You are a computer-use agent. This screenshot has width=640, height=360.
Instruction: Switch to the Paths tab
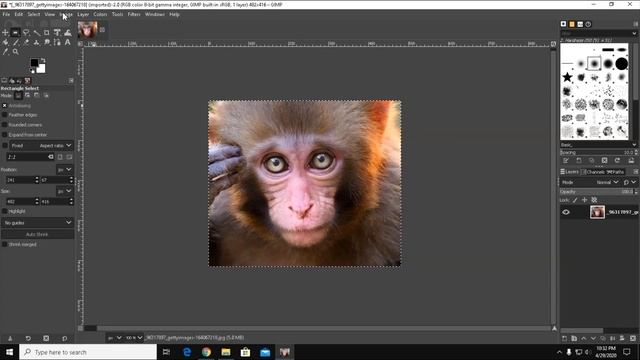click(616, 172)
